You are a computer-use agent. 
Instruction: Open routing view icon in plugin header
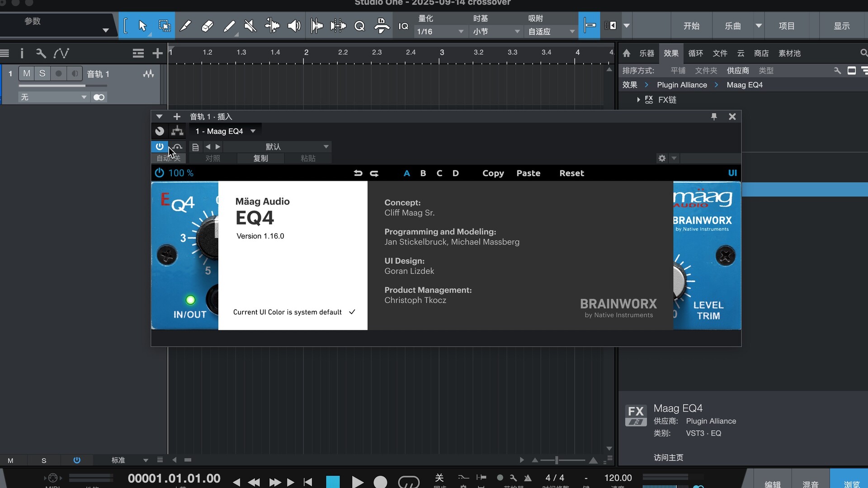coord(177,131)
